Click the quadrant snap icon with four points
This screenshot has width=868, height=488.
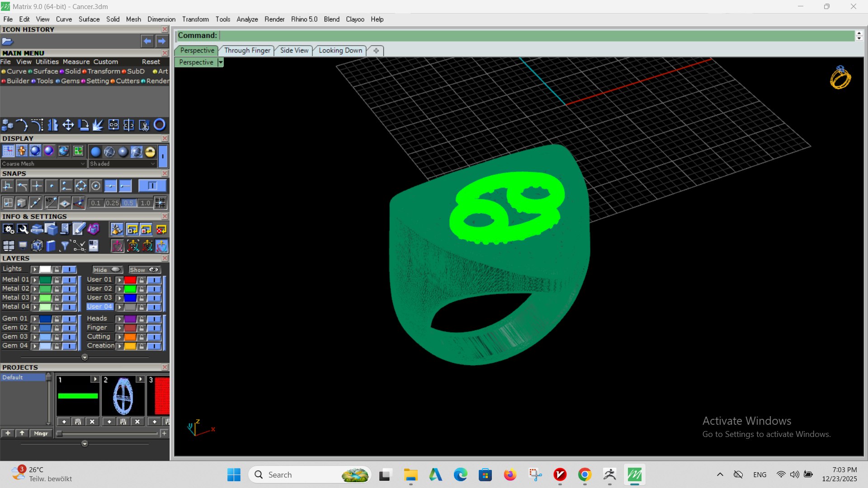pos(81,186)
